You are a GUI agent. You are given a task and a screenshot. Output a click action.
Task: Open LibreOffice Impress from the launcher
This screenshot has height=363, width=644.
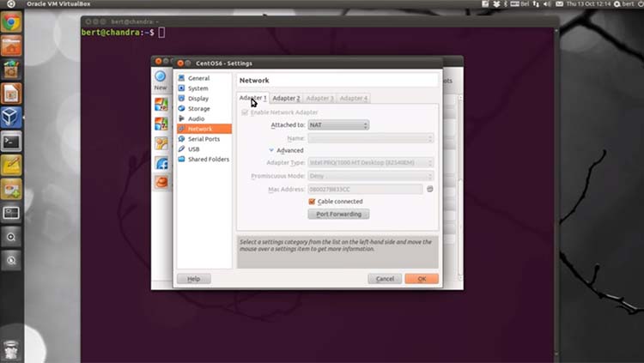11,94
